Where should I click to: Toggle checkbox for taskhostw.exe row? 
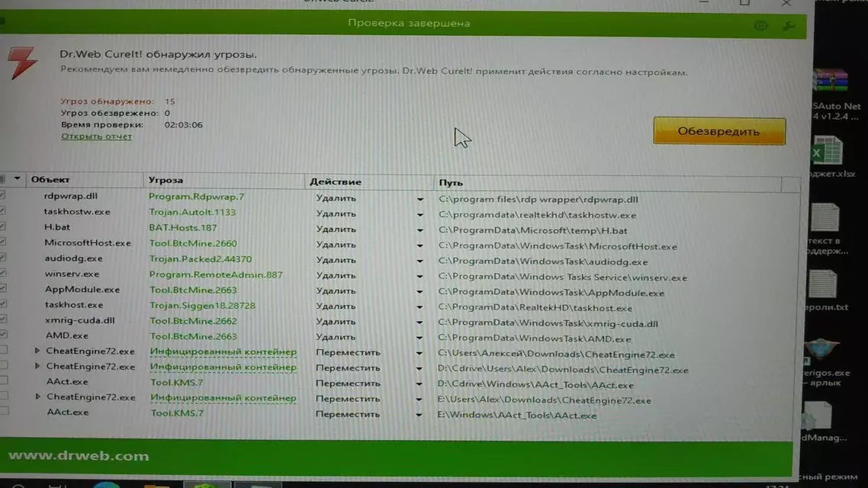[x=3, y=210]
